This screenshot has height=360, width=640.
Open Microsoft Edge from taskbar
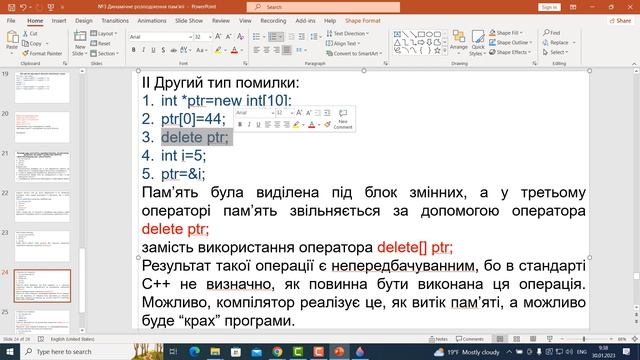tap(194, 351)
